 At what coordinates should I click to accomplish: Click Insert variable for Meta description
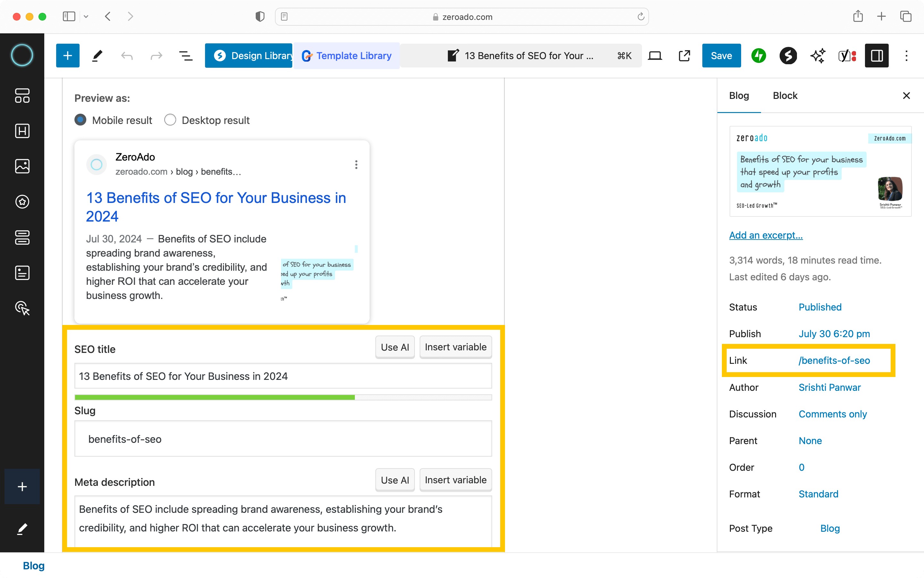[x=456, y=480]
